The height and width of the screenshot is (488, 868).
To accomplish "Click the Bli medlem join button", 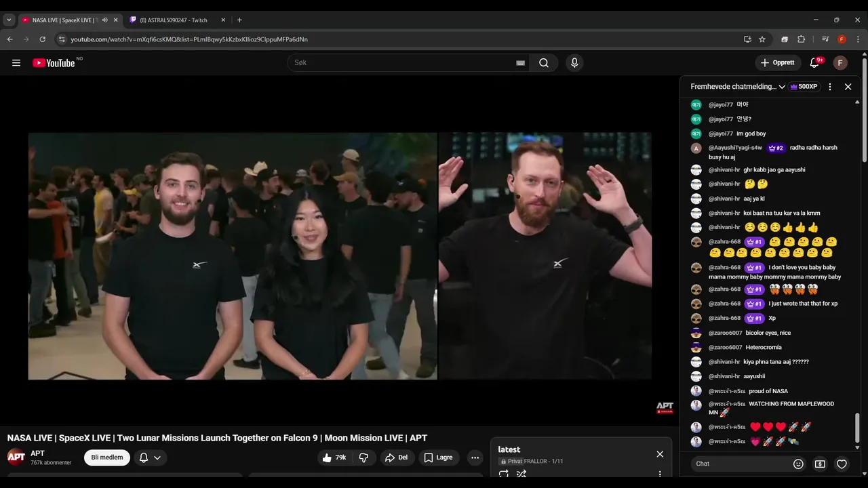I will coord(107,457).
